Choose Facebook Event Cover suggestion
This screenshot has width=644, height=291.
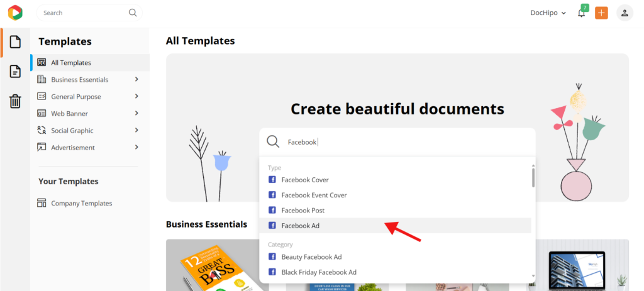tap(395, 195)
